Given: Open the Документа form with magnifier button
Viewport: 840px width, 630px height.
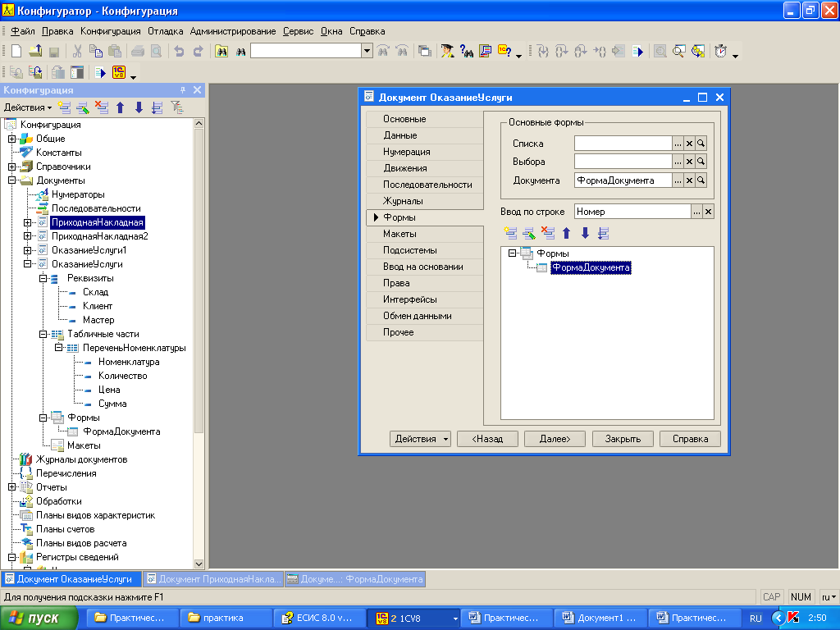Looking at the screenshot, I should click(701, 180).
